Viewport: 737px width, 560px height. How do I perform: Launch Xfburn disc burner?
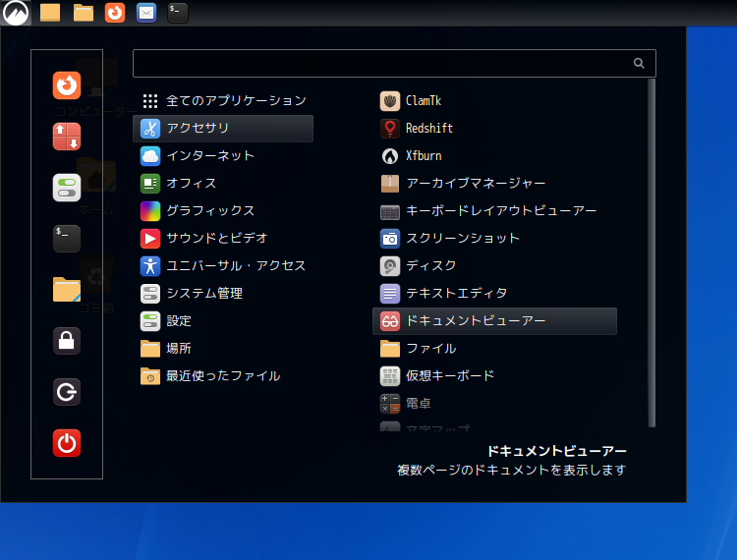[494, 156]
